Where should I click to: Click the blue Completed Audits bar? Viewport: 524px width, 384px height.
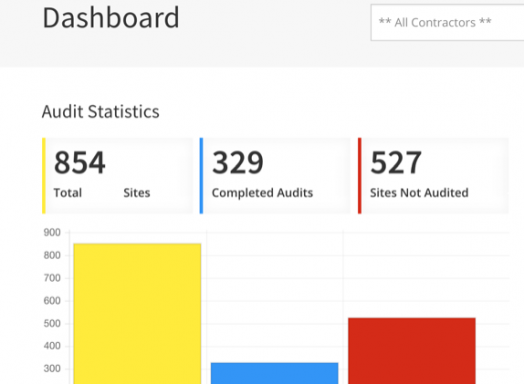tap(275, 373)
